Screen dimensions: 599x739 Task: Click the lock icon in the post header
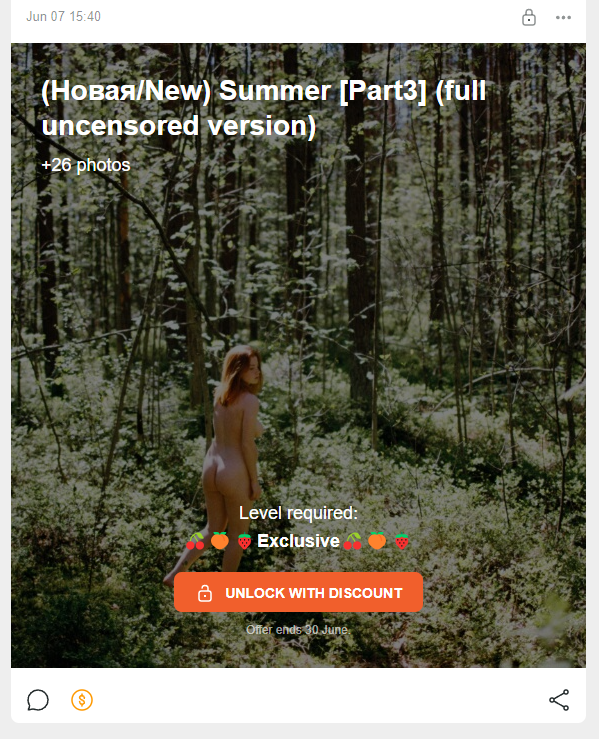pos(529,17)
